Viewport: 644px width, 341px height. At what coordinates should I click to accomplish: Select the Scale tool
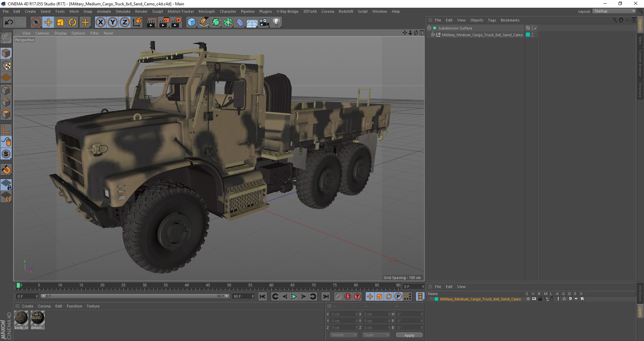60,22
